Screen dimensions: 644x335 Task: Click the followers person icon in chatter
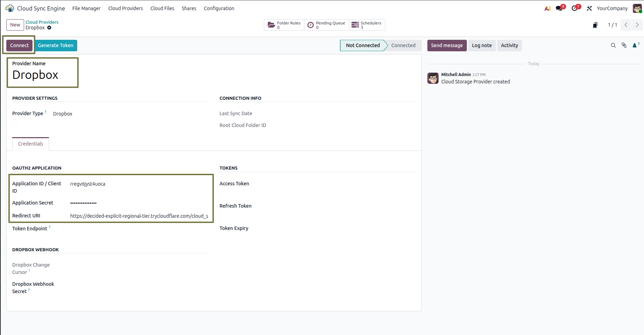click(636, 45)
